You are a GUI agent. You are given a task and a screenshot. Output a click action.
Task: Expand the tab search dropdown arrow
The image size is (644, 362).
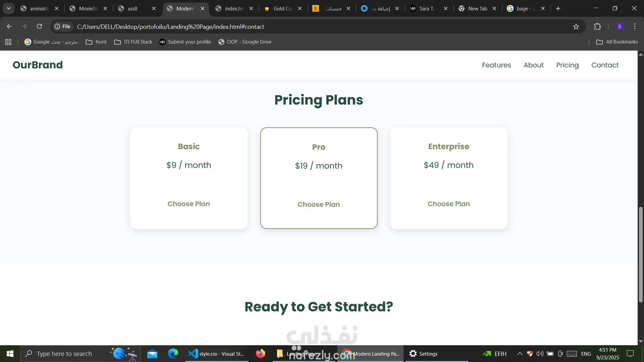point(9,8)
